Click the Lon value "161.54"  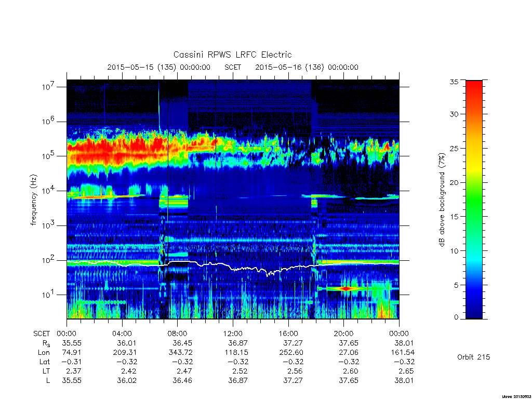coord(403,353)
